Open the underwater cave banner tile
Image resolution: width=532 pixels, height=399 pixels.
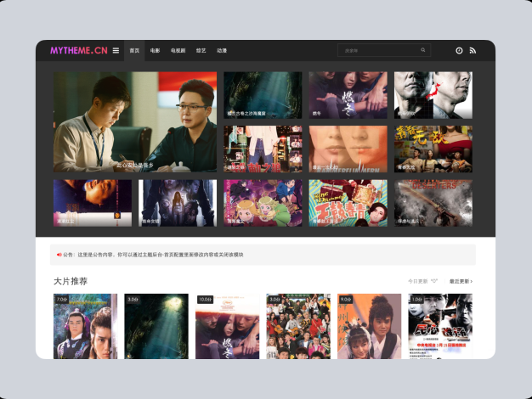click(x=263, y=95)
